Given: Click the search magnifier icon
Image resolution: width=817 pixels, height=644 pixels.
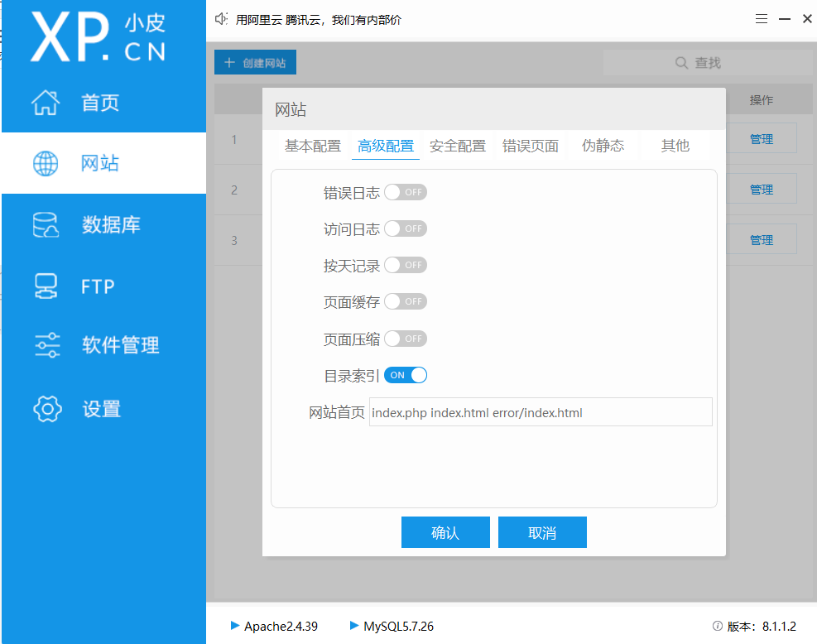Looking at the screenshot, I should coord(681,63).
